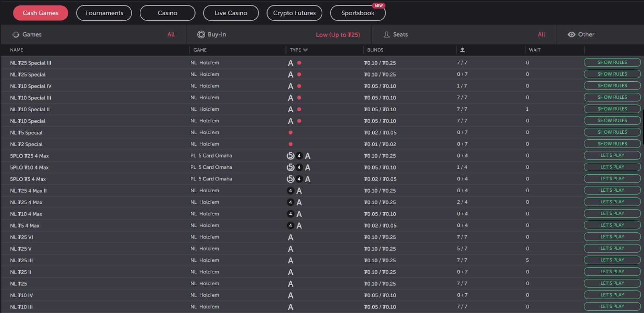Show rules for NL ₮5 Special
Viewport: 644px width, 313px height.
[x=612, y=132]
